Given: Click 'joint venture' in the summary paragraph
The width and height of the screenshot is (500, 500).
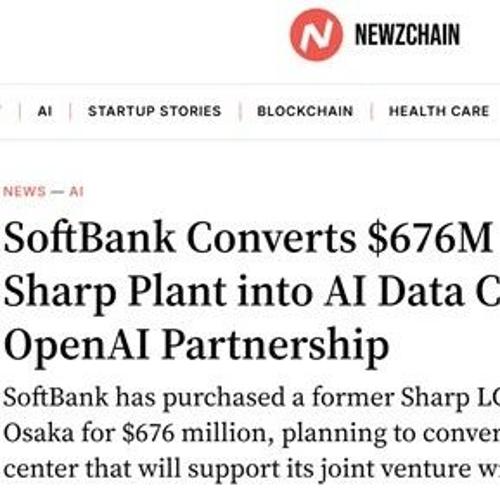Looking at the screenshot, I should click(397, 470).
